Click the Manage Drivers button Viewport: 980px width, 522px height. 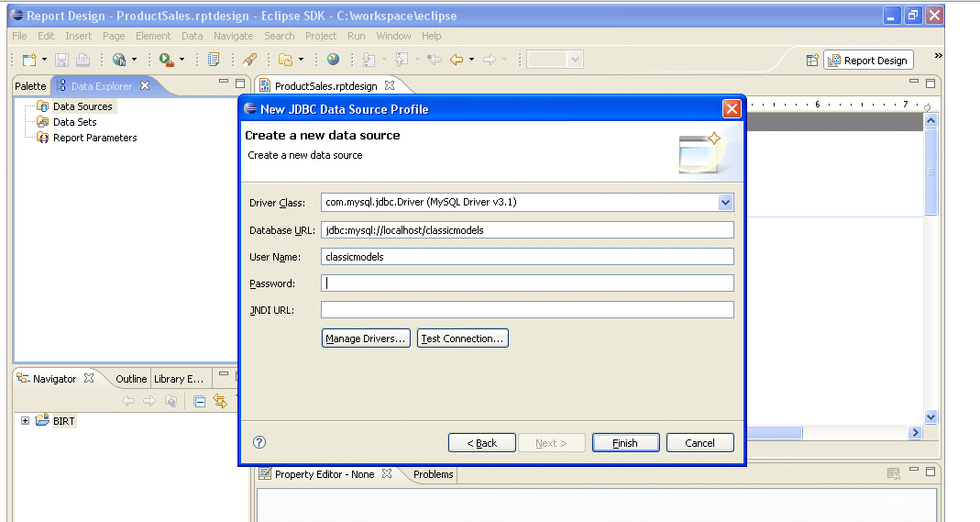(x=365, y=339)
